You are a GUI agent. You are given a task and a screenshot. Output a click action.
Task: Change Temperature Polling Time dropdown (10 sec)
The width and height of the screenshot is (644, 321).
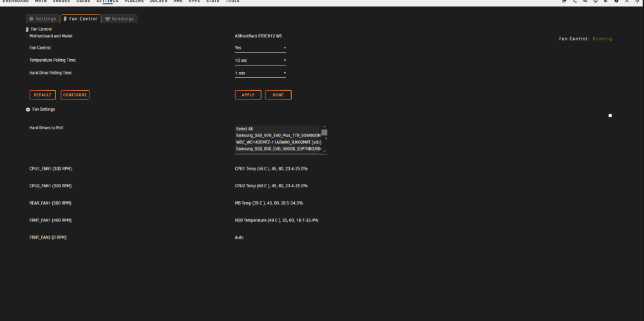pyautogui.click(x=260, y=60)
